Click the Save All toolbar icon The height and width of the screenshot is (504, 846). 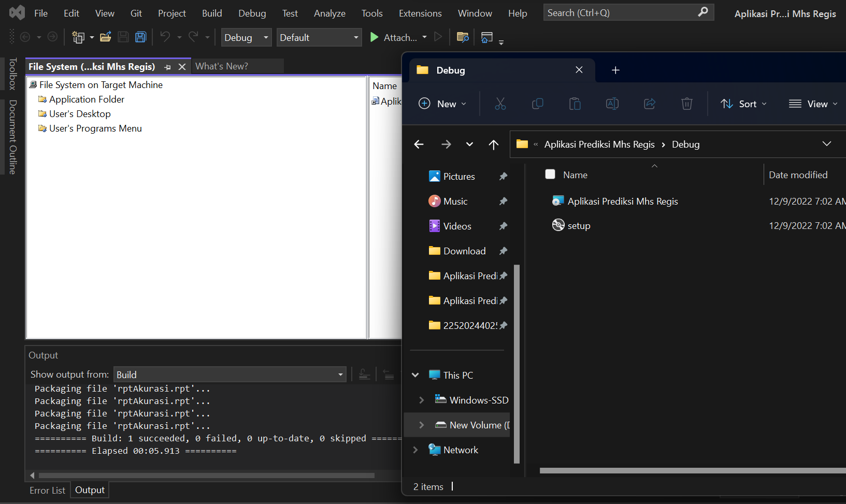[x=141, y=37]
